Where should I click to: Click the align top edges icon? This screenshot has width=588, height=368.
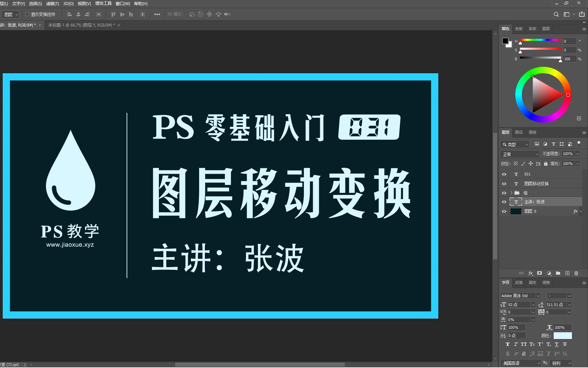pyautogui.click(x=113, y=14)
